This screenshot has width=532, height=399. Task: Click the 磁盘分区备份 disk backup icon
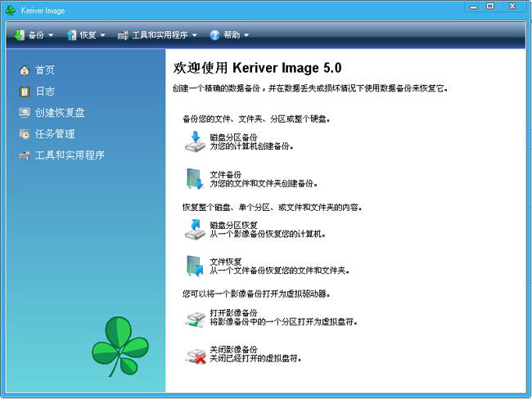(x=195, y=141)
